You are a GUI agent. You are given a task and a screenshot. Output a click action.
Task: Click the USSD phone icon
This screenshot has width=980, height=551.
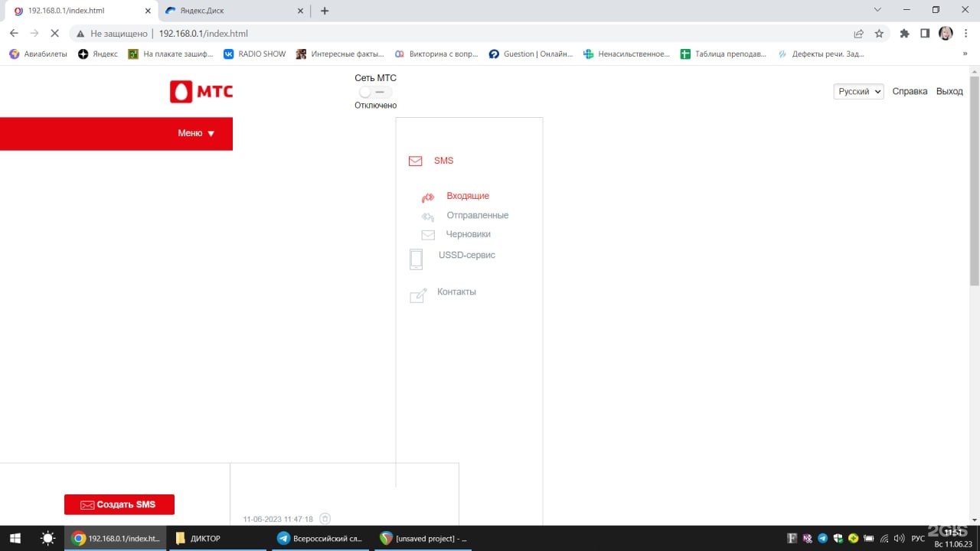point(416,259)
